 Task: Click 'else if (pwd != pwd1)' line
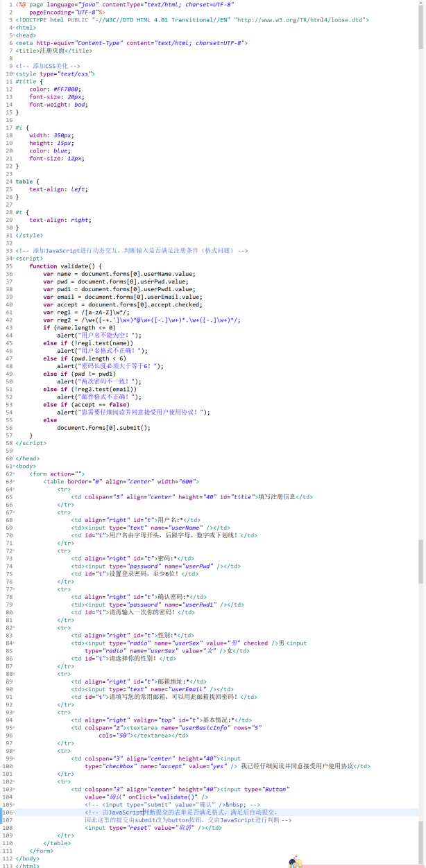point(79,374)
